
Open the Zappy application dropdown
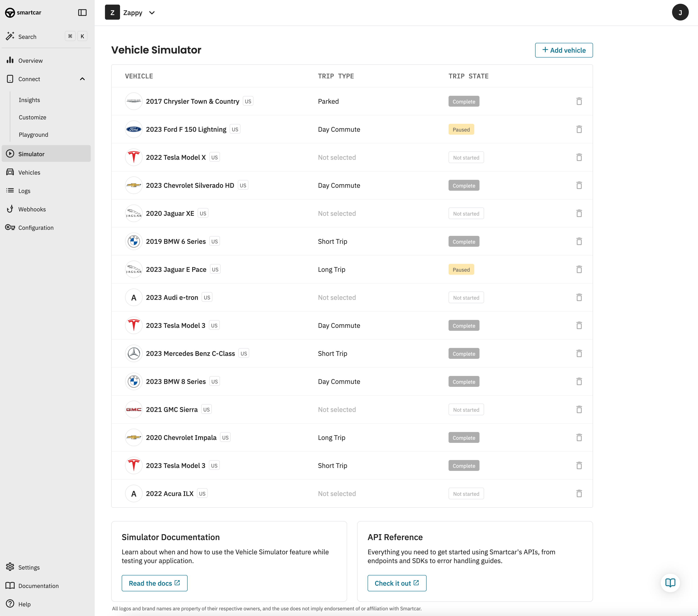coord(130,13)
